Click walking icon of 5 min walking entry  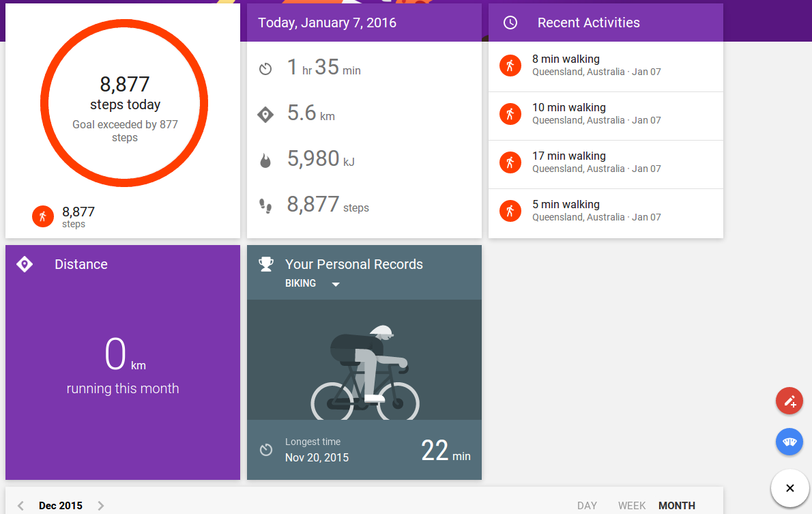(510, 211)
